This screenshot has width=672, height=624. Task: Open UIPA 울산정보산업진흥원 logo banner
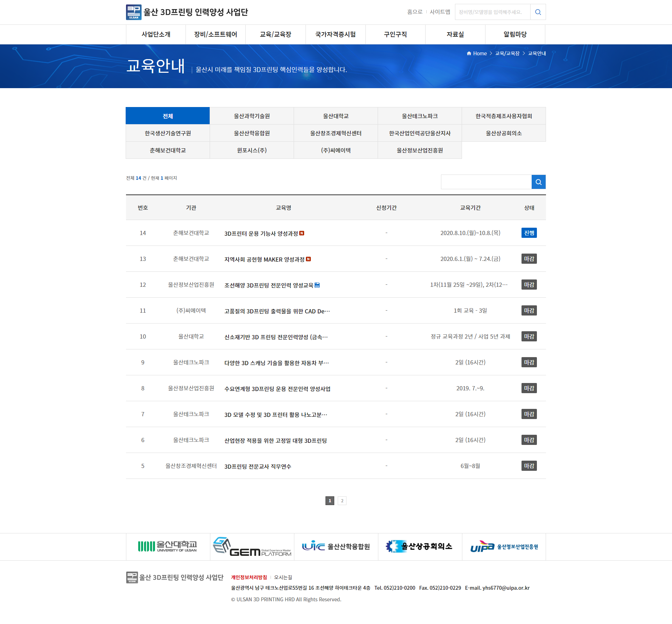click(504, 547)
